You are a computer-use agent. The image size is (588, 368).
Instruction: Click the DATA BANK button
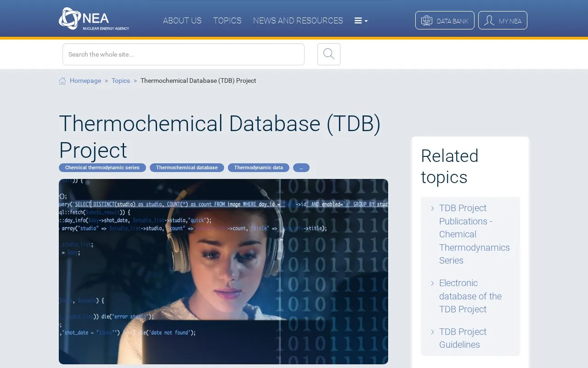click(x=445, y=20)
